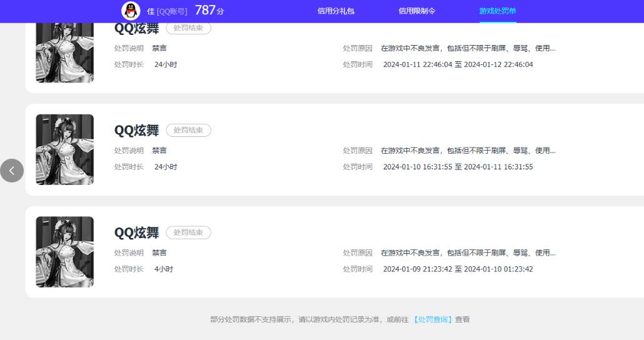
Task: Click time range 2024-01-10 16:31:55 至 2024-01-11 16:31:55
Action: point(458,167)
